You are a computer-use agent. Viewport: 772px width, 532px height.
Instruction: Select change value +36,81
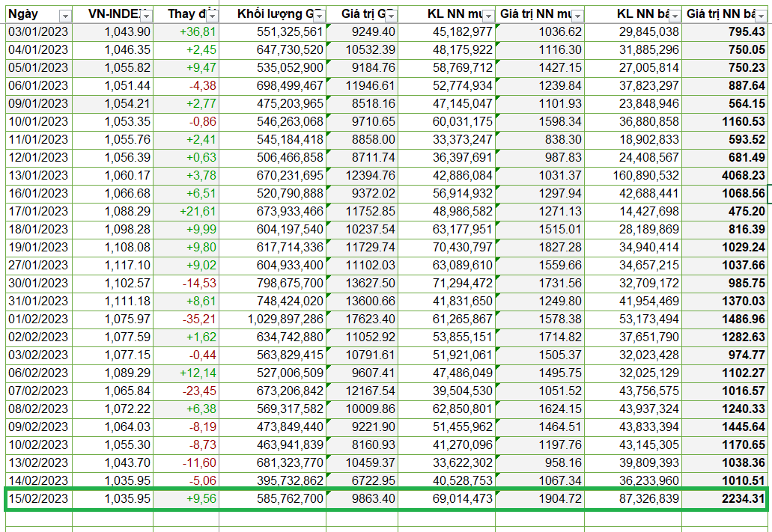tap(186, 32)
